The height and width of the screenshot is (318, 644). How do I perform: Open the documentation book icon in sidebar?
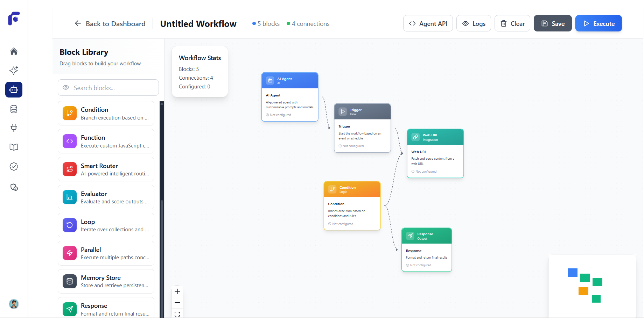point(14,147)
